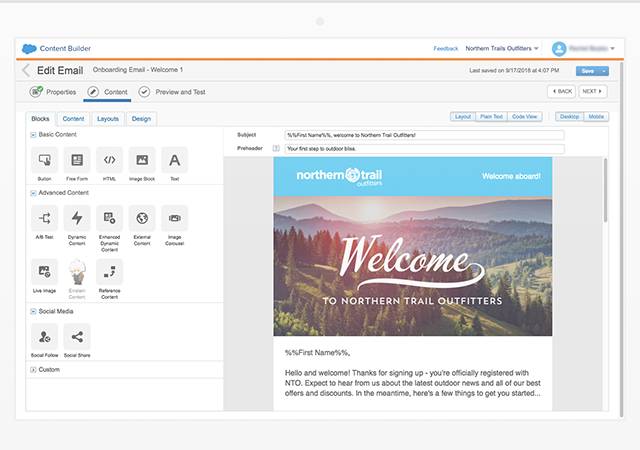This screenshot has height=450, width=640.
Task: Collapse the Advanced Content section
Action: [x=33, y=193]
